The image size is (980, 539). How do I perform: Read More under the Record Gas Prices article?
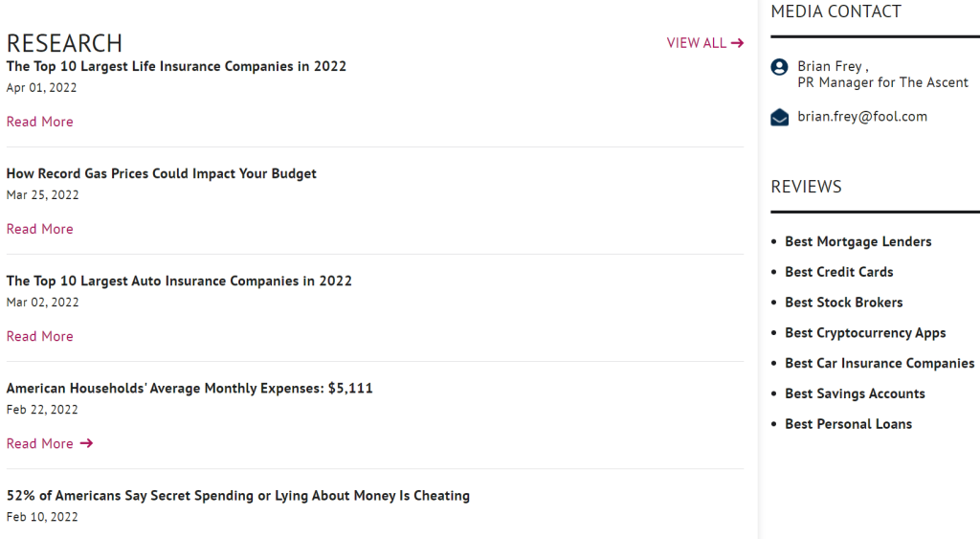tap(40, 229)
